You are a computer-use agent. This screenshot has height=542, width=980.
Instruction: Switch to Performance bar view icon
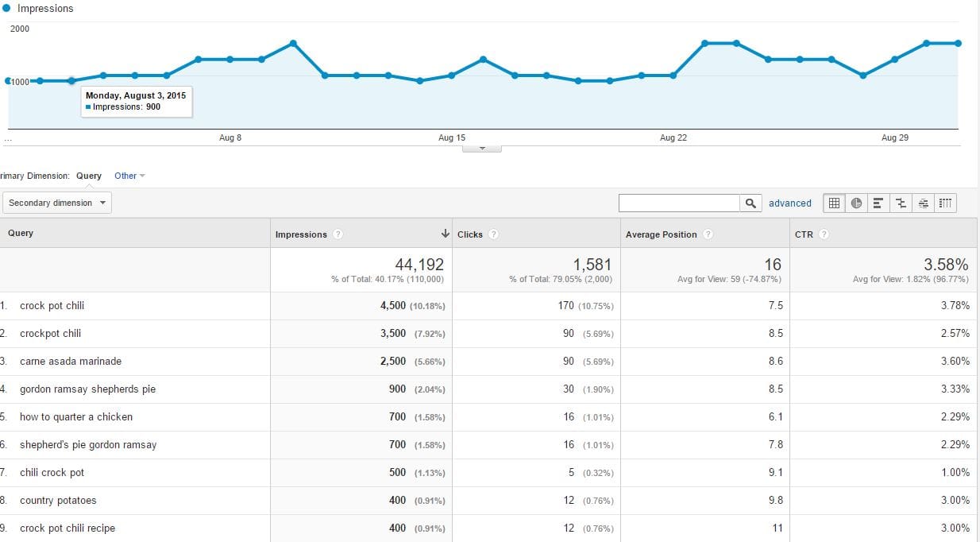coord(878,203)
